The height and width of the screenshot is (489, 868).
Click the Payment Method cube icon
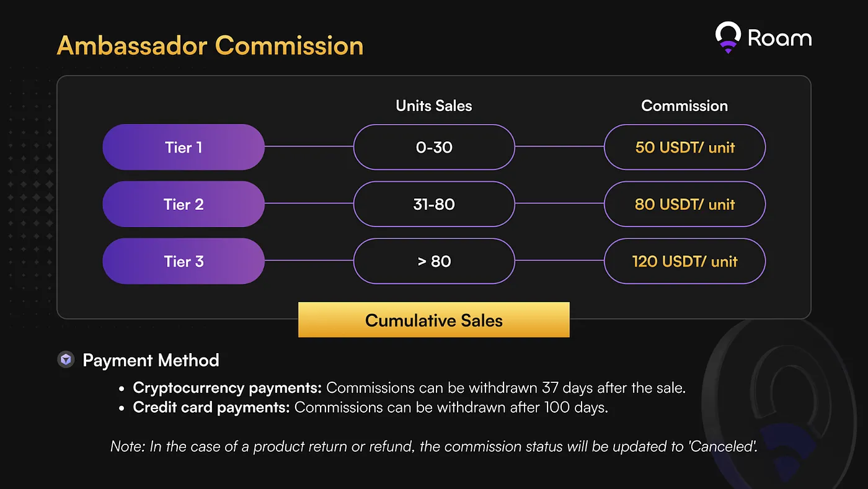66,360
